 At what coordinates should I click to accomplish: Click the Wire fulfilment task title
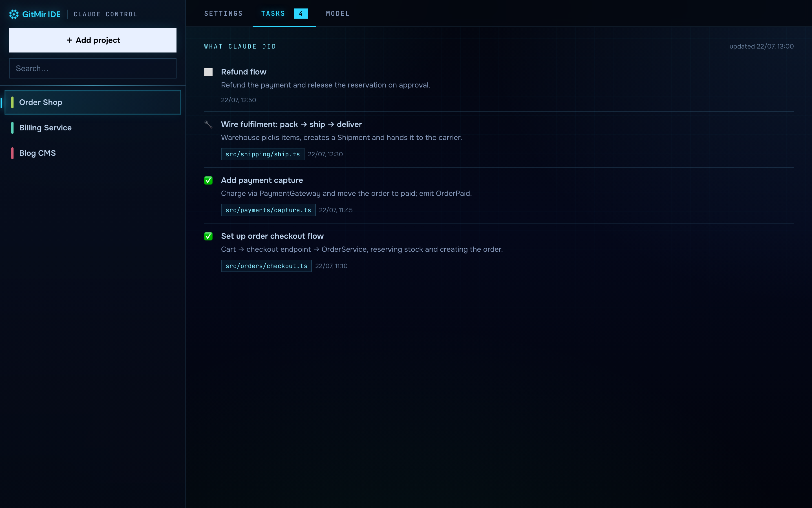291,124
